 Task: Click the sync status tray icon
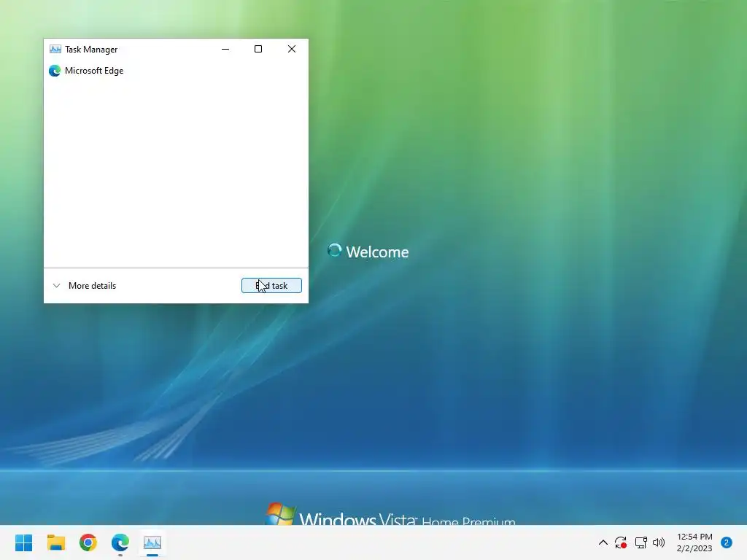620,542
